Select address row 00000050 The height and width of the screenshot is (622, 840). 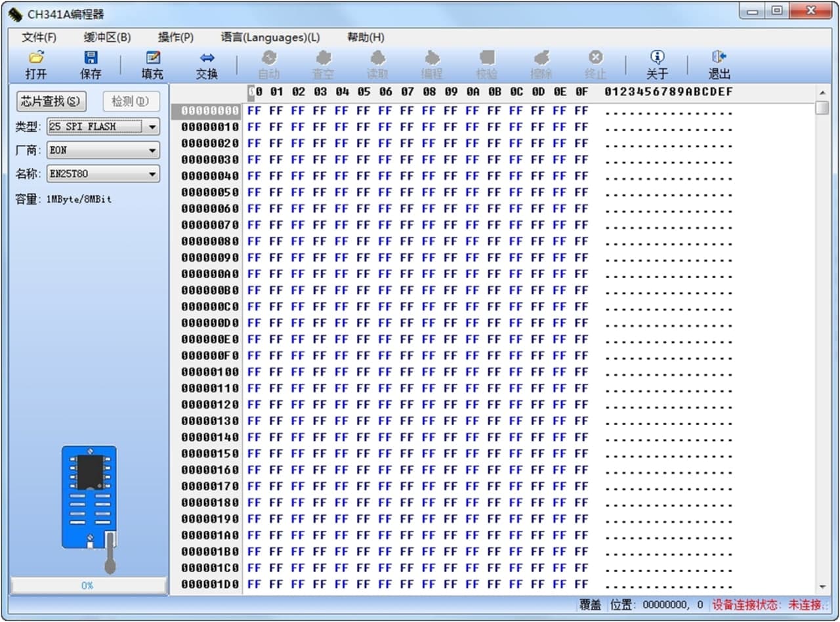coord(210,192)
